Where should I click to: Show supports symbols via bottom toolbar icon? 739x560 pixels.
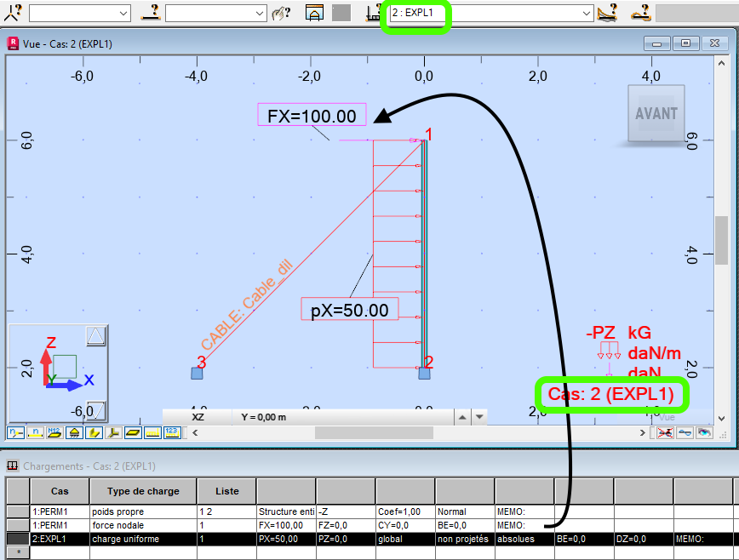pos(73,433)
